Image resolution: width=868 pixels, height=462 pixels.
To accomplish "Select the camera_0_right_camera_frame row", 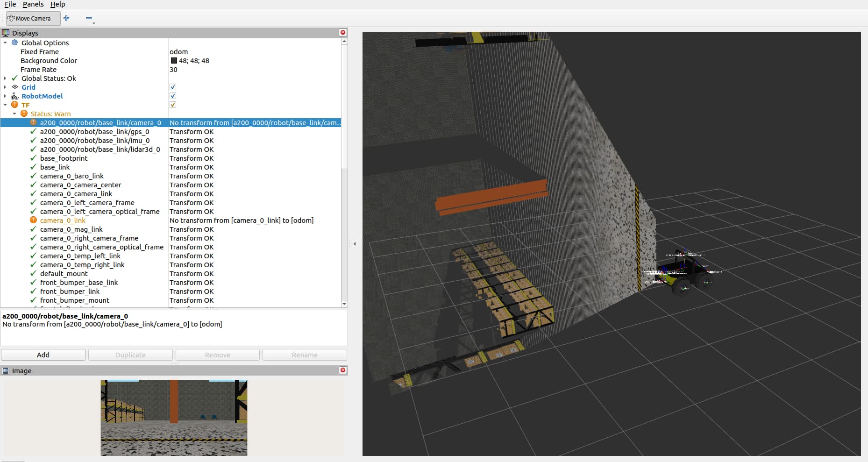I will [171, 238].
